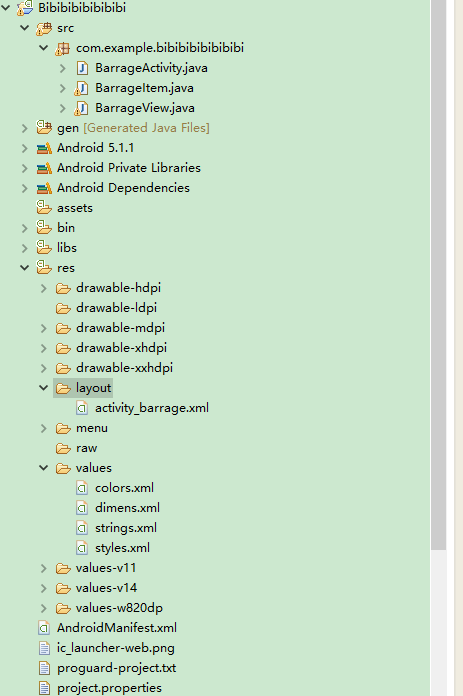Collapse the com.example.bibibibibibibibi package arrow
Image resolution: width=463 pixels, height=696 pixels.
click(44, 48)
